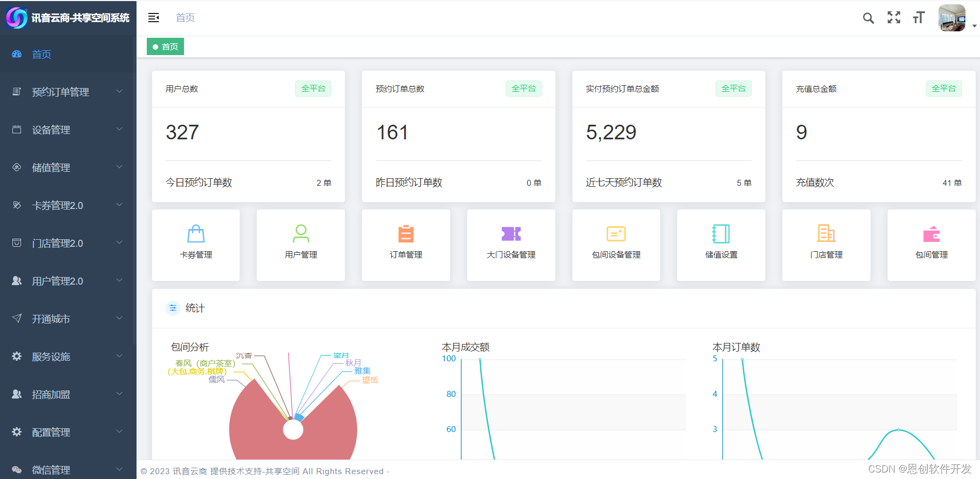Screen dimensions: 980x479
Task: Open 订单管理 clipboard shortcut
Action: pos(406,245)
